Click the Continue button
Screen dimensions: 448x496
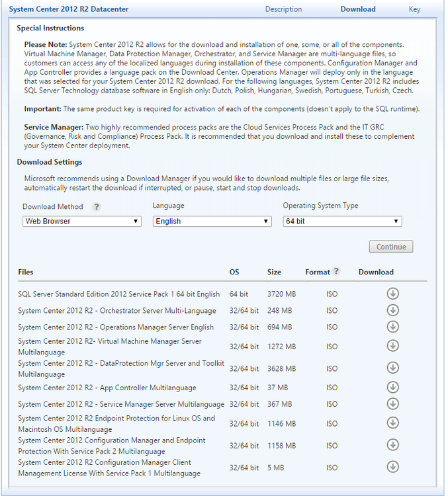coord(391,247)
